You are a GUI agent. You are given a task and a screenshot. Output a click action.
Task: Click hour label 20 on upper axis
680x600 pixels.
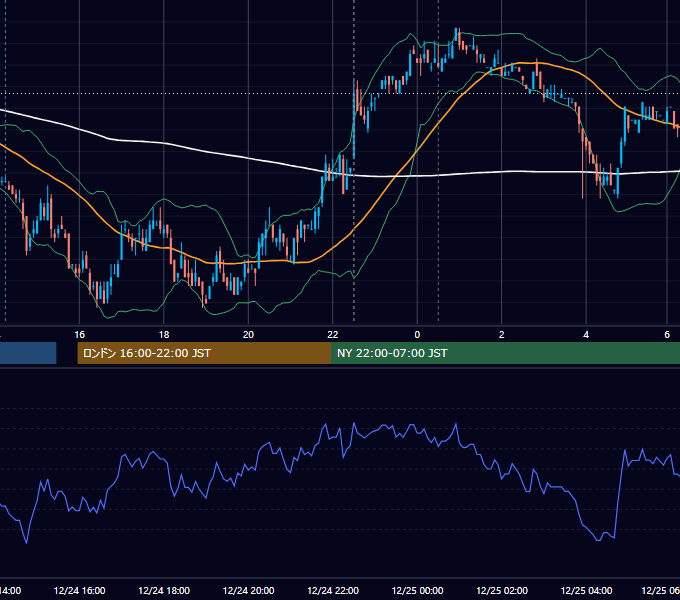click(248, 335)
